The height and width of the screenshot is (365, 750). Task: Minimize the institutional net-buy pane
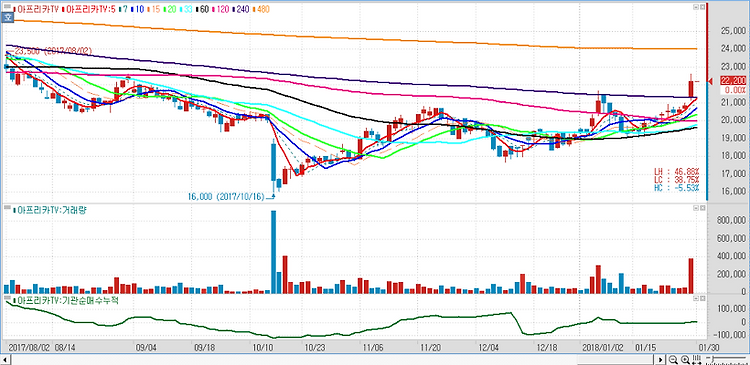(x=696, y=298)
